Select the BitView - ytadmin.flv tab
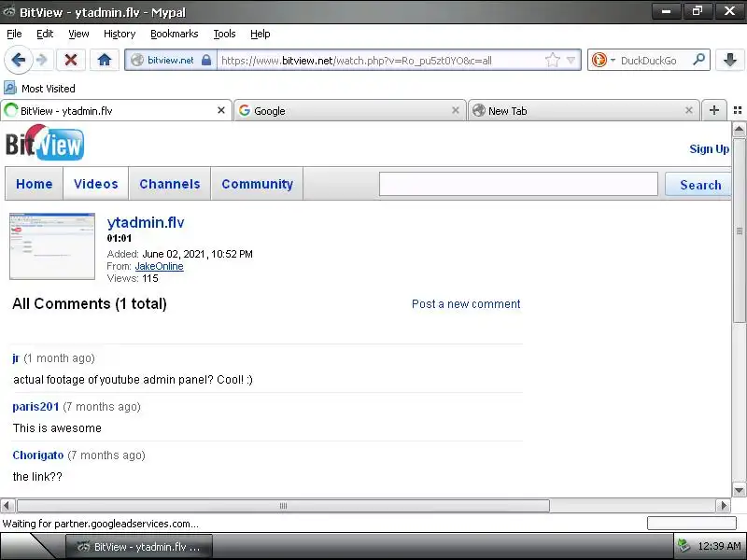The image size is (747, 560). tap(116, 110)
